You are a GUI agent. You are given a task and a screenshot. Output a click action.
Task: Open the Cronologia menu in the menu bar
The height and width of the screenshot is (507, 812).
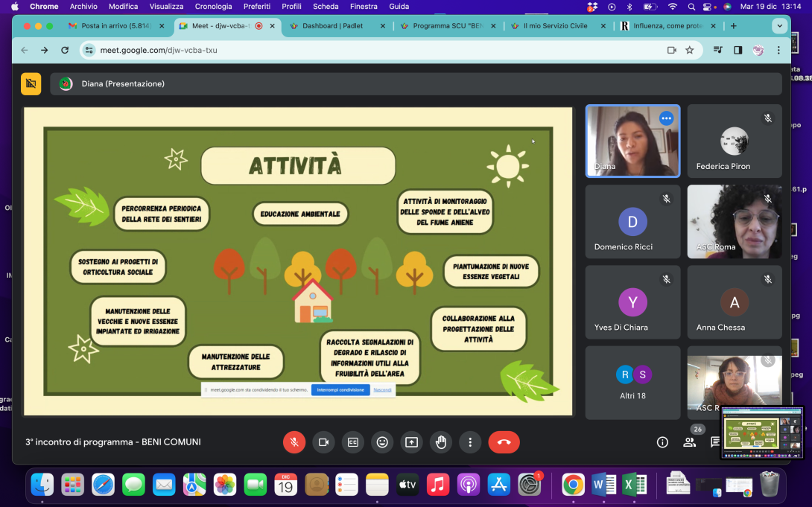(213, 6)
